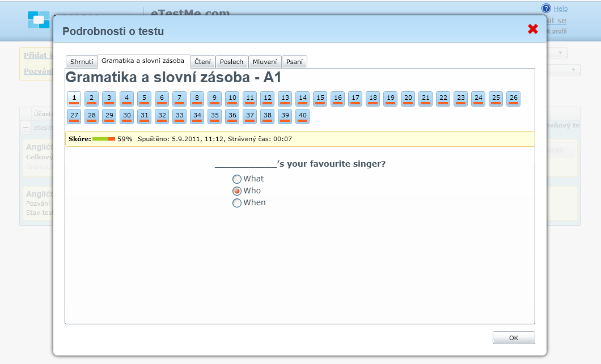
Task: Show question 25
Action: [x=496, y=99]
